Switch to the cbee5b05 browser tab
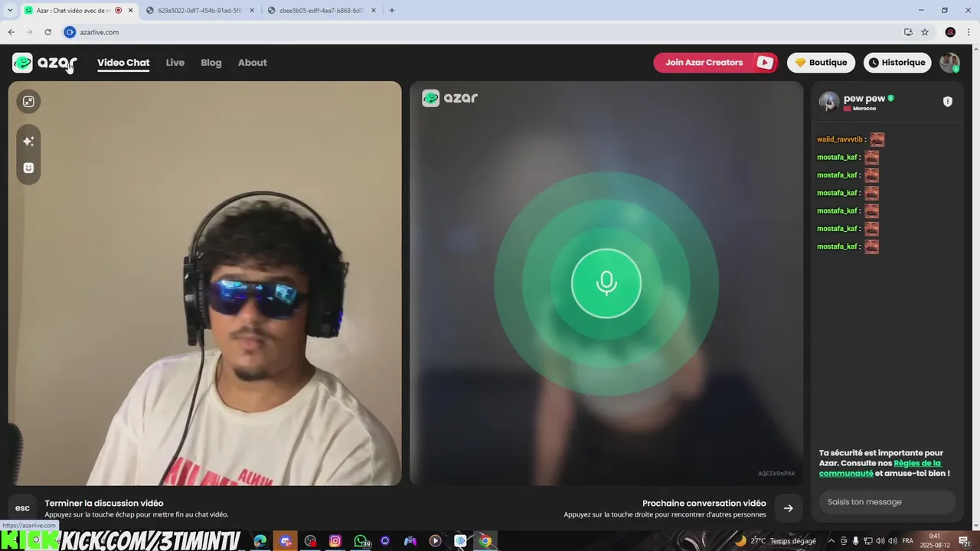The width and height of the screenshot is (980, 551). click(321, 11)
